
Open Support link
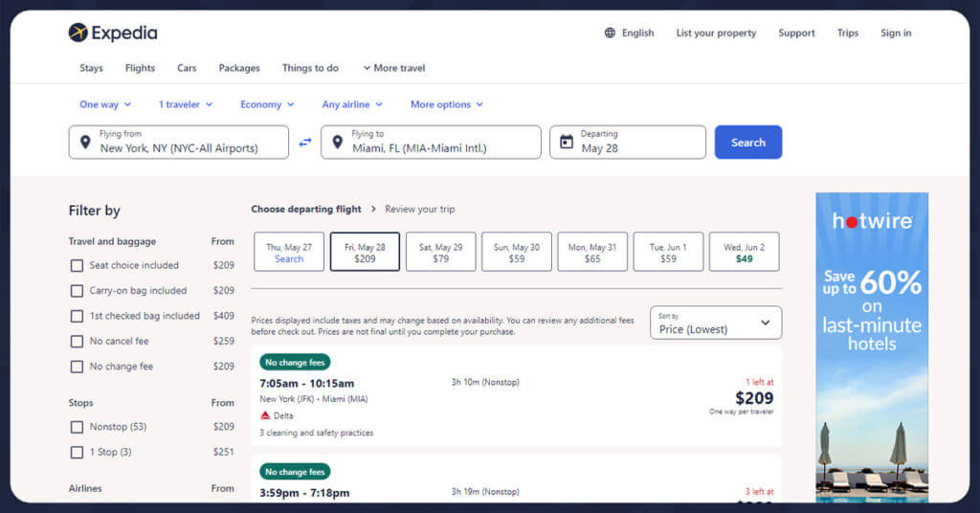[x=796, y=33]
